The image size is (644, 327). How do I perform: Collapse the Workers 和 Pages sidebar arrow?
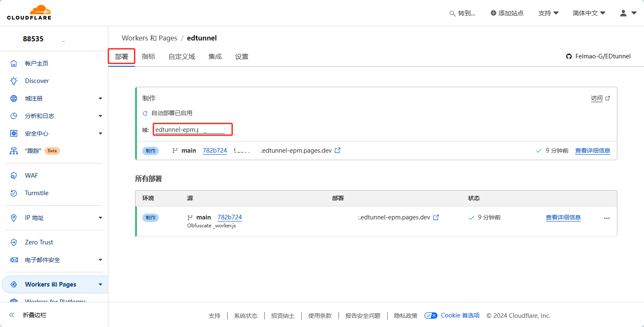100,284
